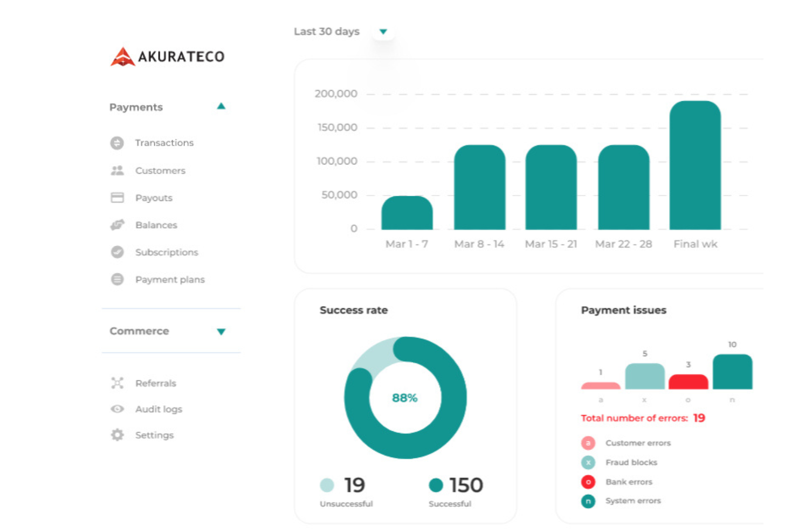The image size is (798, 532).
Task: Click the System errors legend badge
Action: (x=588, y=501)
